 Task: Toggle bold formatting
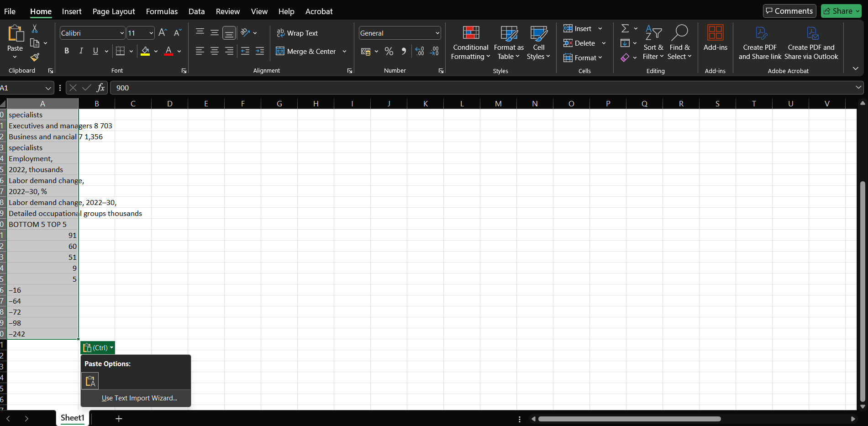pyautogui.click(x=67, y=51)
